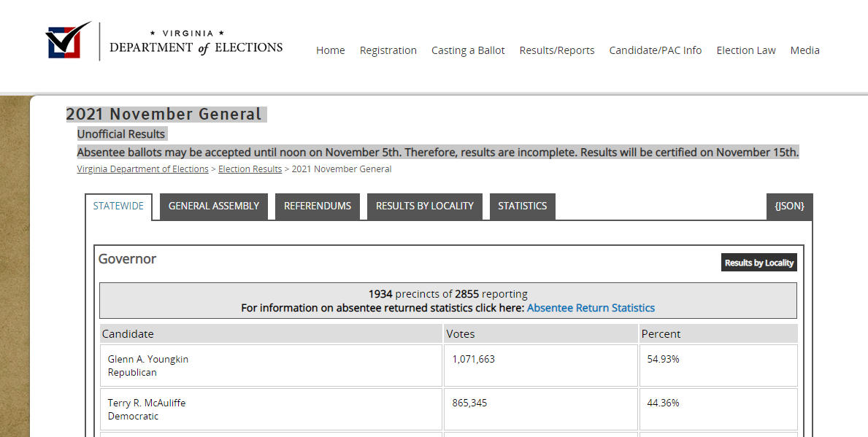This screenshot has height=437, width=868.
Task: Switch to the Results by Locality tab
Action: [425, 206]
